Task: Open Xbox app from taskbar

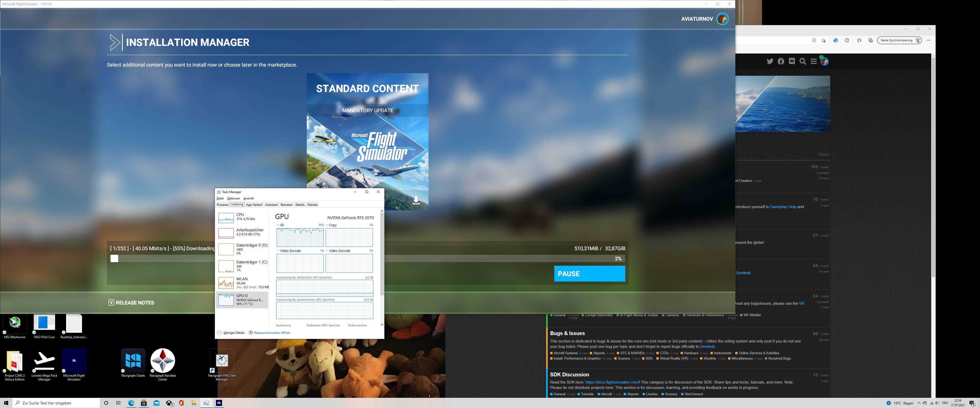Action: tap(169, 403)
